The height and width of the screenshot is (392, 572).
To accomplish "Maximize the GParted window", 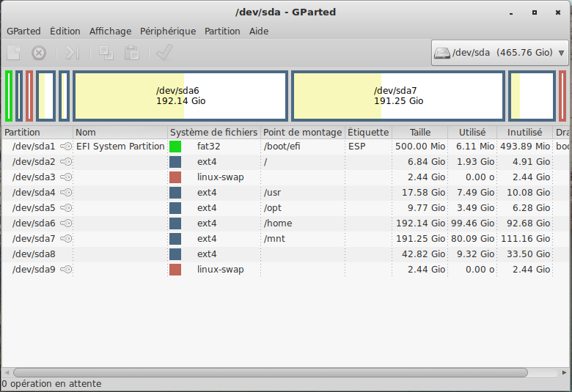I will (535, 12).
